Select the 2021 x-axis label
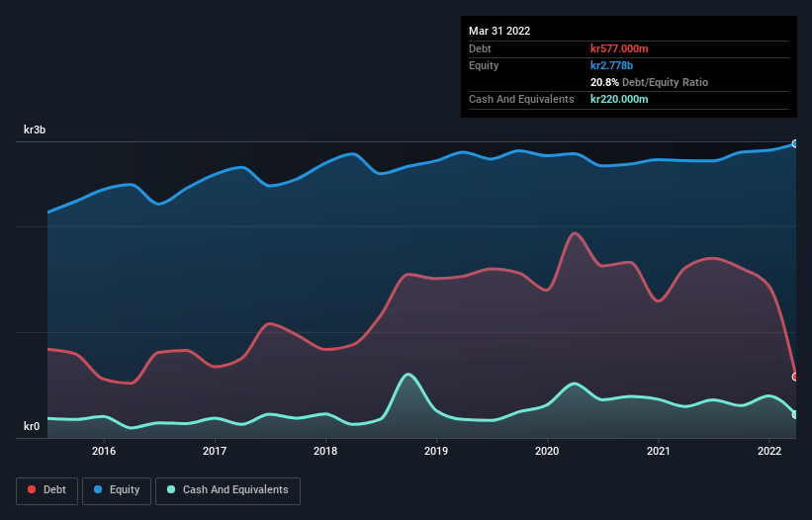Image resolution: width=812 pixels, height=520 pixels. [x=658, y=451]
